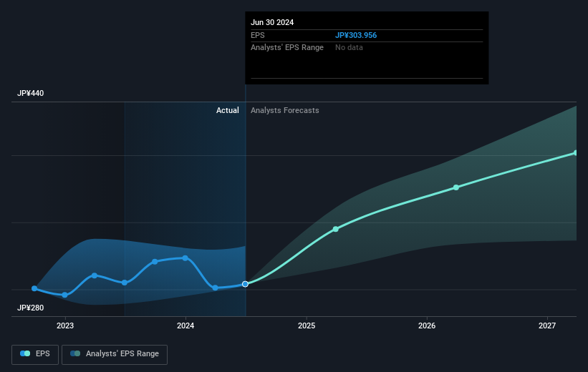Click the JP¥440 y-axis label

(x=30, y=93)
